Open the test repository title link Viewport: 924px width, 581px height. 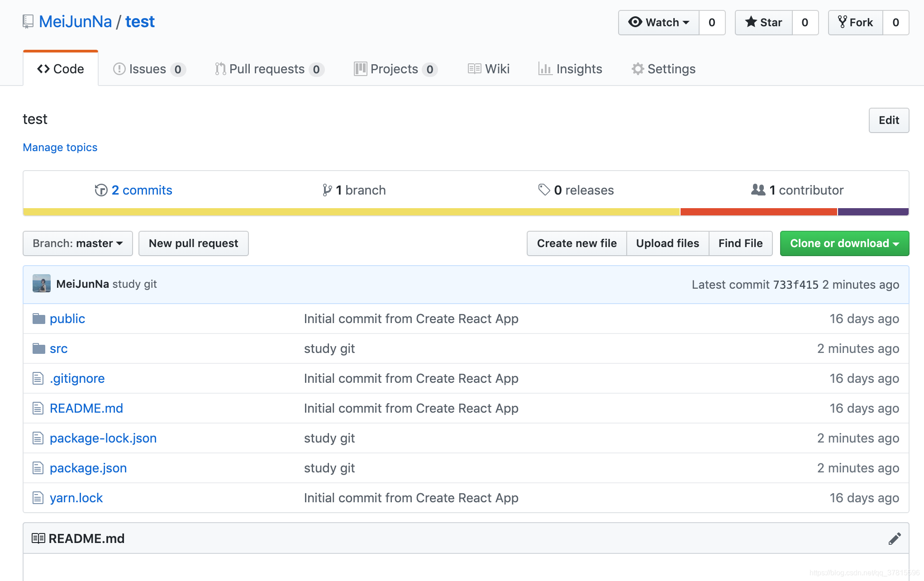[140, 22]
